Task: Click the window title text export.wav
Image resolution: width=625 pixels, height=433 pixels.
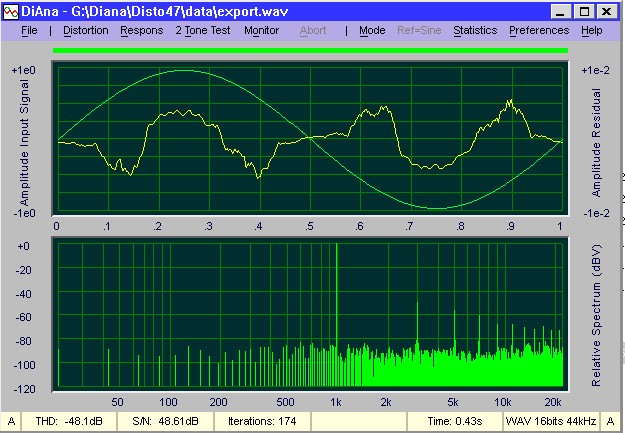Action: click(250, 12)
